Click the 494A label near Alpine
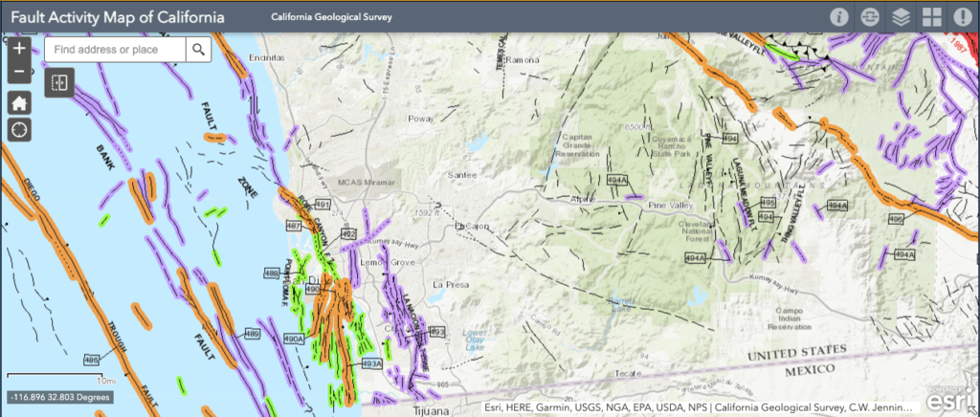Viewport: 980px width, 417px height. [x=617, y=180]
